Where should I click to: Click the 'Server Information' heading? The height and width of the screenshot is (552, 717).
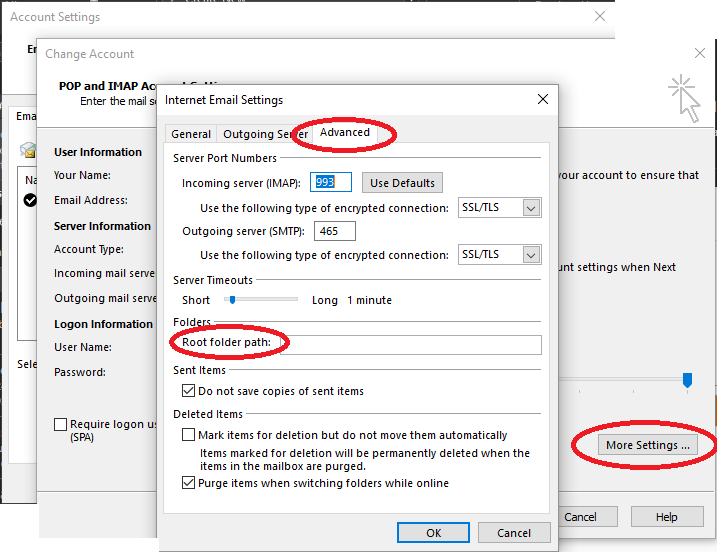pos(102,226)
